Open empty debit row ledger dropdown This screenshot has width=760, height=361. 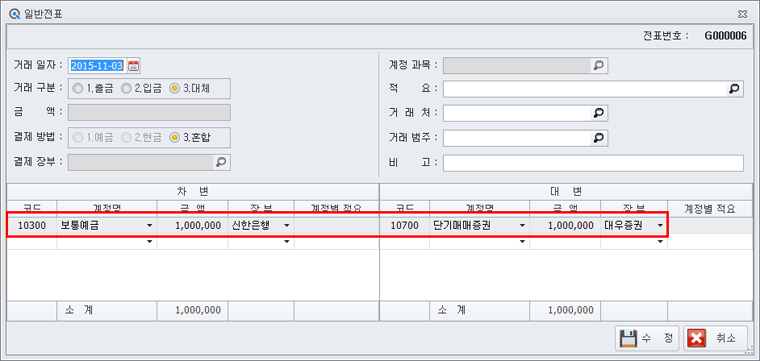tap(286, 241)
